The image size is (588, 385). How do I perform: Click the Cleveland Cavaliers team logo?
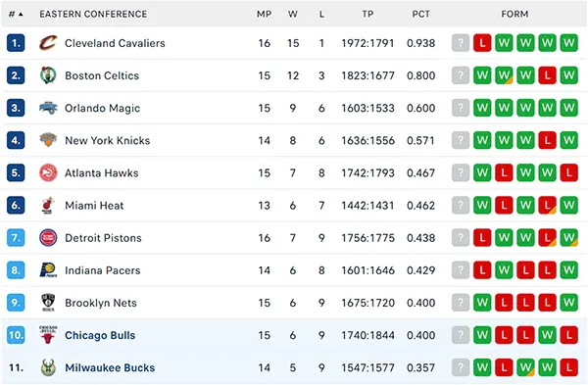coord(48,43)
